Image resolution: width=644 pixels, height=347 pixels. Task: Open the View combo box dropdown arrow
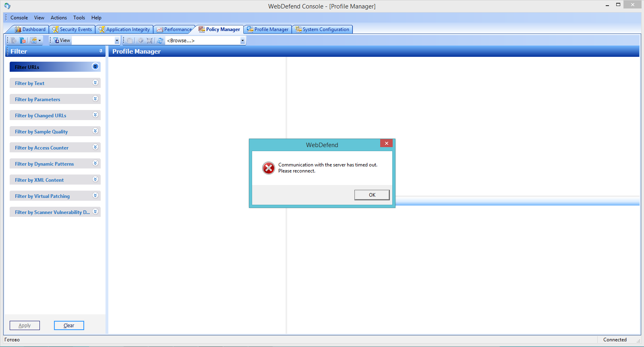(x=117, y=40)
